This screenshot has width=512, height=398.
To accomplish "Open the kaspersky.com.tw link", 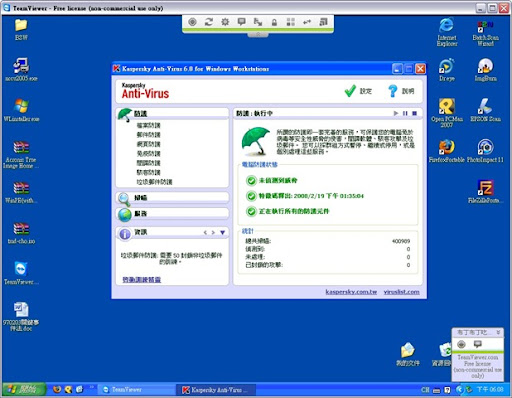I will 351,292.
